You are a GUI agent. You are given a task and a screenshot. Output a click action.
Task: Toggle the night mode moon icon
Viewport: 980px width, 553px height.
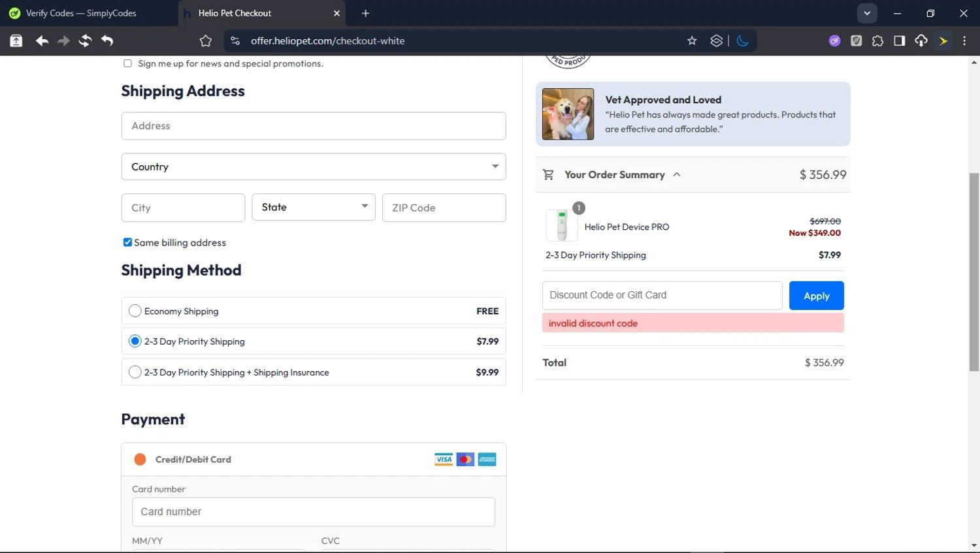point(742,40)
